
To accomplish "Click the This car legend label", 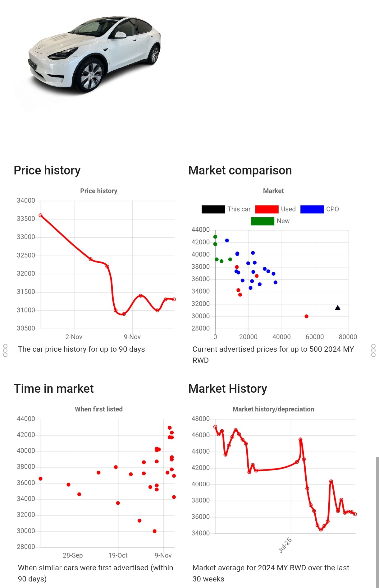I will [239, 209].
